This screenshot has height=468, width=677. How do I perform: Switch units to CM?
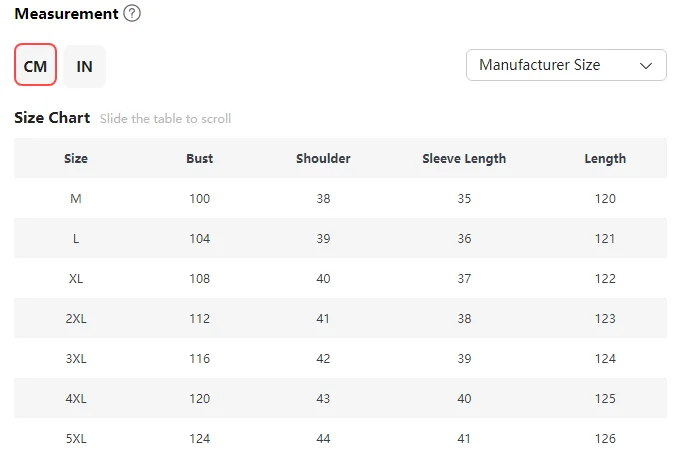(x=35, y=66)
